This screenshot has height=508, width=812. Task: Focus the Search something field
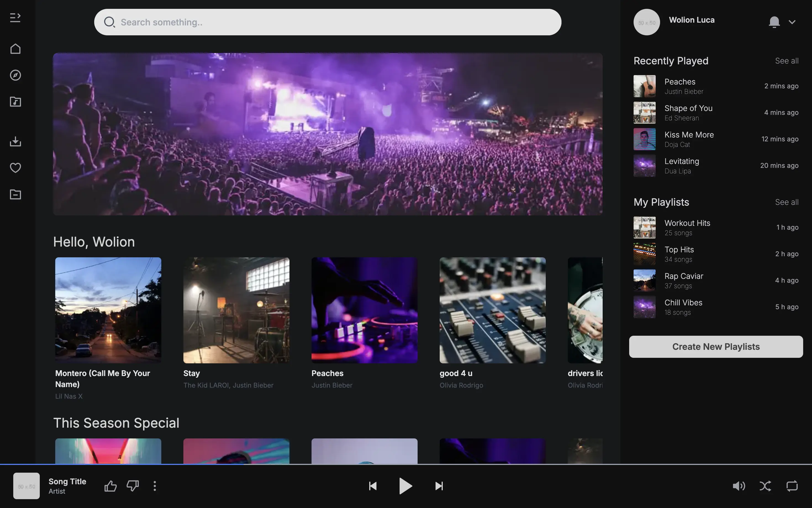coord(328,22)
